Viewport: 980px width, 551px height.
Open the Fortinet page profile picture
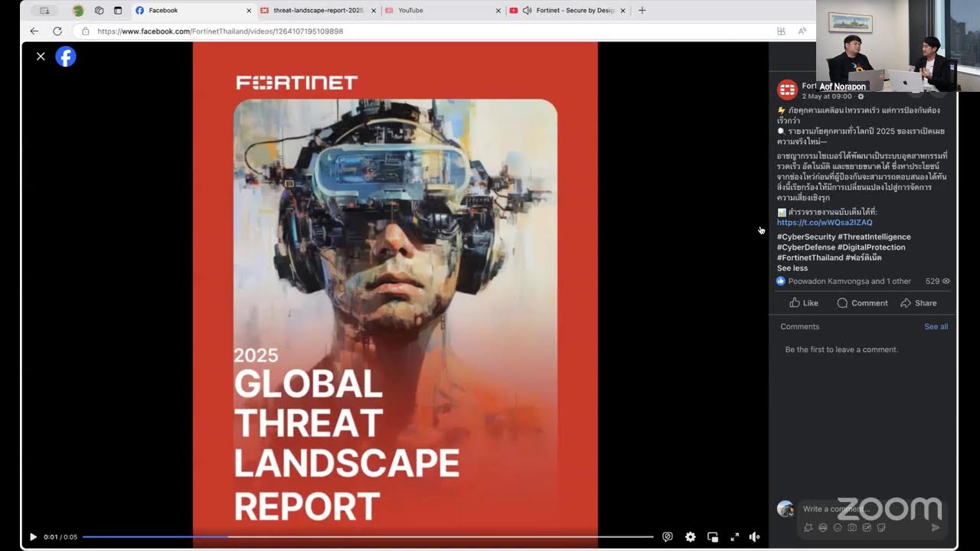pyautogui.click(x=787, y=90)
